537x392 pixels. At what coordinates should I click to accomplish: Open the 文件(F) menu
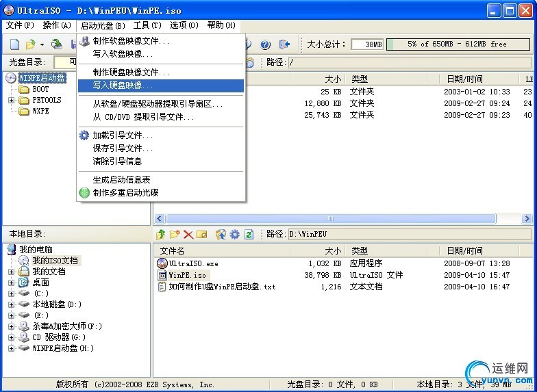pyautogui.click(x=20, y=26)
